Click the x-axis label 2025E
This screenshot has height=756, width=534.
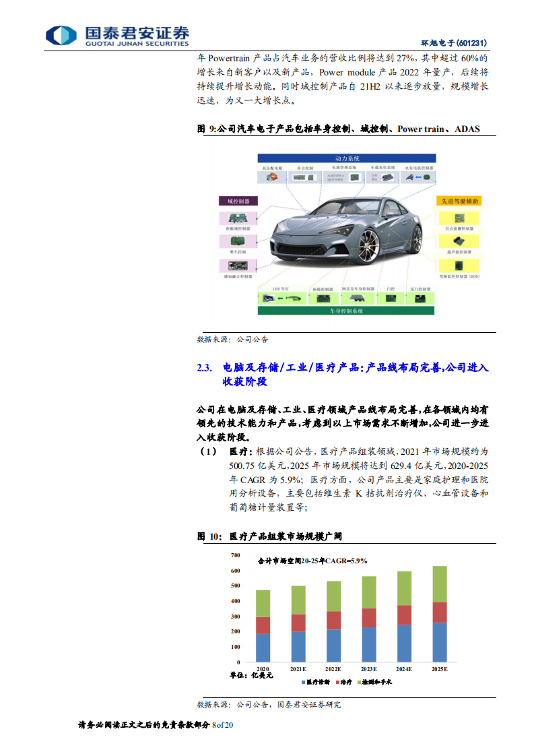point(440,669)
